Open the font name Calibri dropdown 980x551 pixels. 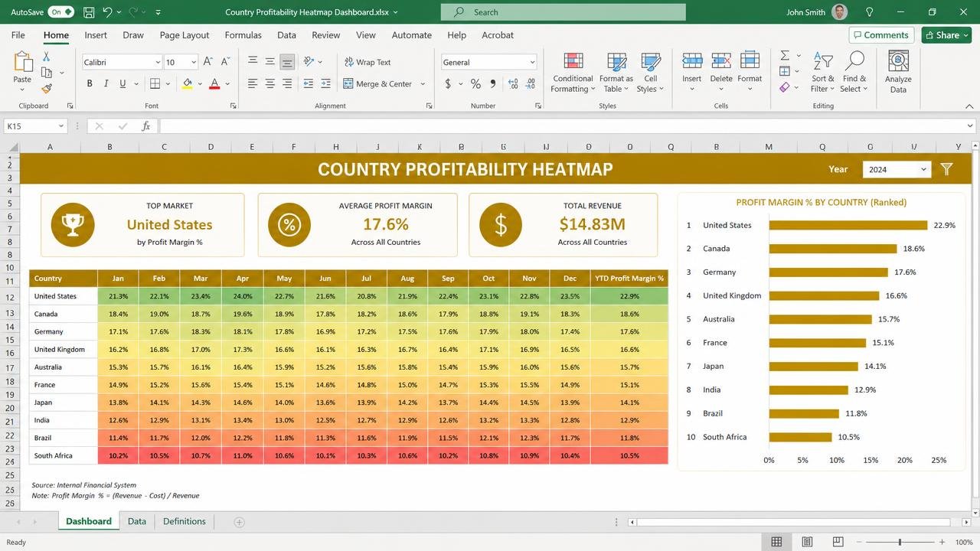[158, 62]
